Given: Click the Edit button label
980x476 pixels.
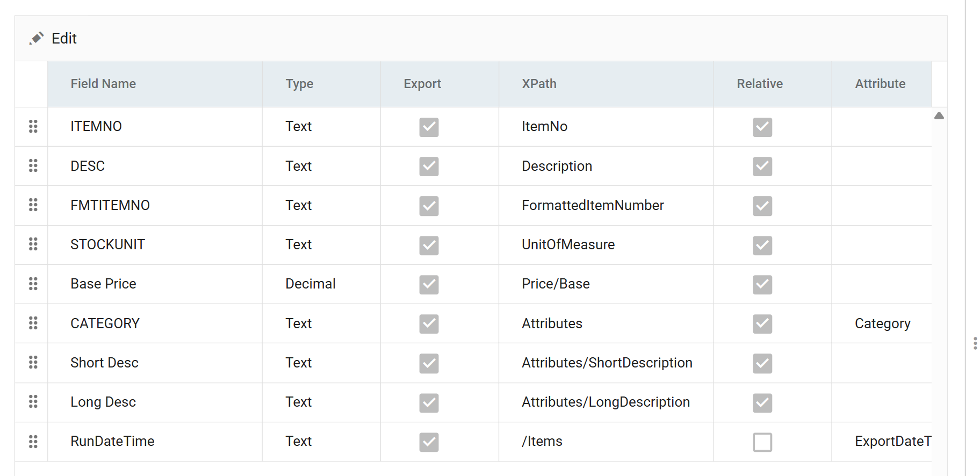Looking at the screenshot, I should click(x=64, y=39).
